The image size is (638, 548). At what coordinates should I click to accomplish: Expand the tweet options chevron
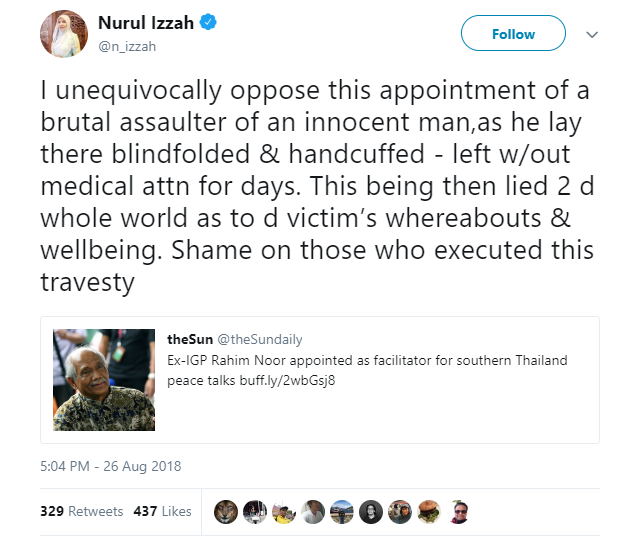point(591,34)
